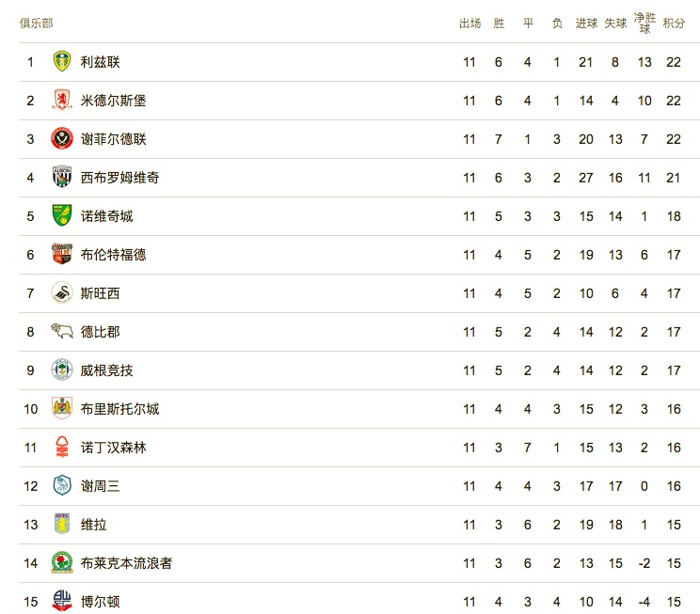Viewport: 700px width, 614px height.
Task: Click the 诺维奇城 club crest icon
Action: (x=62, y=216)
